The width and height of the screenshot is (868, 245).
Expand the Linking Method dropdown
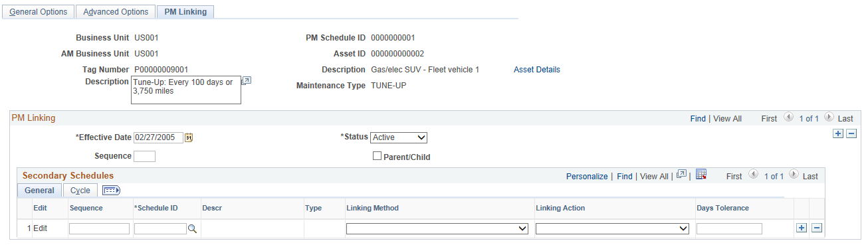437,228
